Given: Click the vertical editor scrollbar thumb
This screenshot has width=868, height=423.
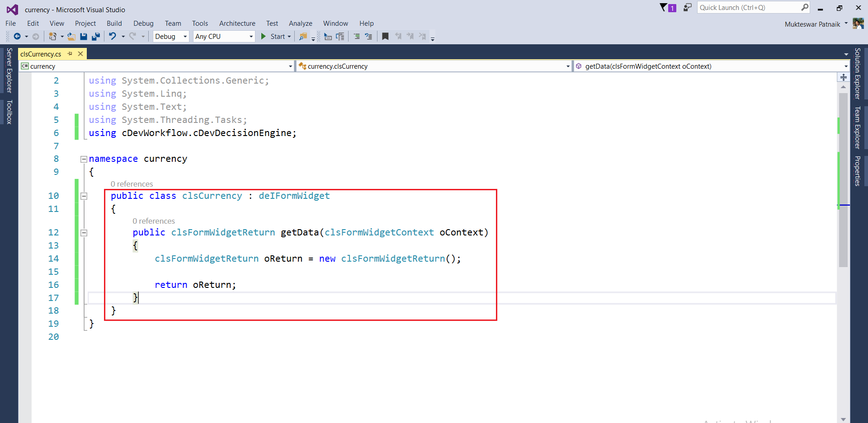Looking at the screenshot, I should (x=843, y=180).
